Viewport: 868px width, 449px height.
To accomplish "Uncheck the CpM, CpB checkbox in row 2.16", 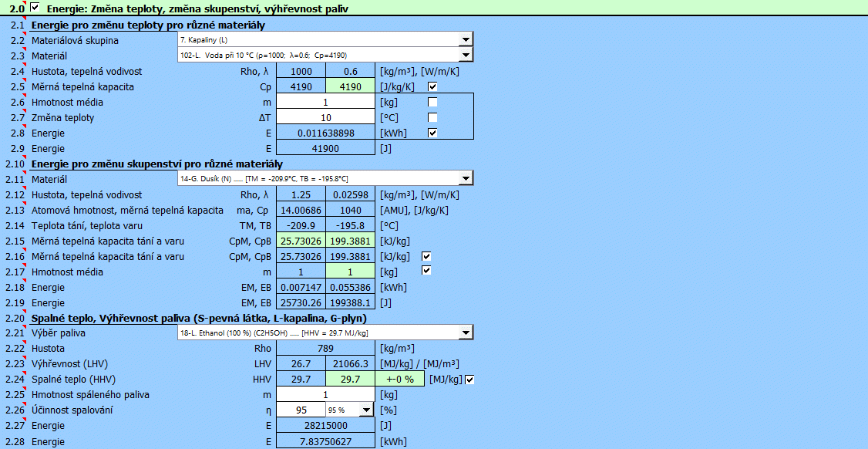I will (x=426, y=256).
